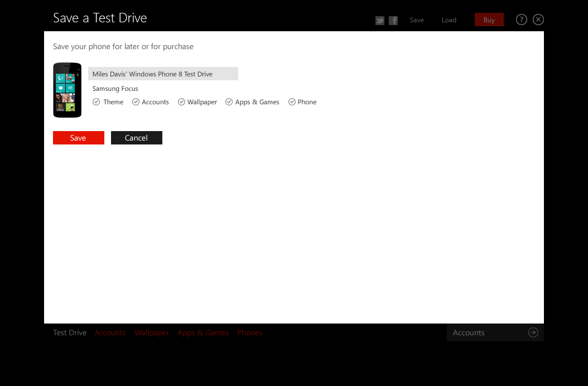Open the Accounts link in bottom navigation
Image resolution: width=588 pixels, height=386 pixels.
click(110, 333)
